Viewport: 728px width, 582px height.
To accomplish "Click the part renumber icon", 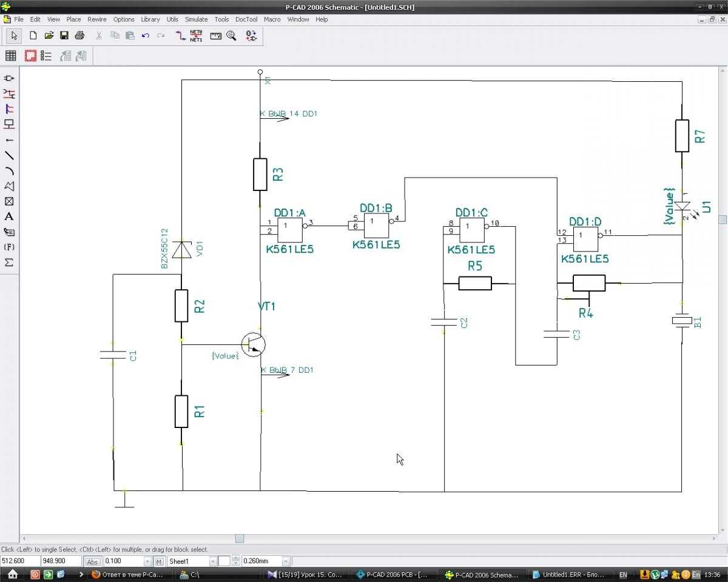I will pos(251,36).
